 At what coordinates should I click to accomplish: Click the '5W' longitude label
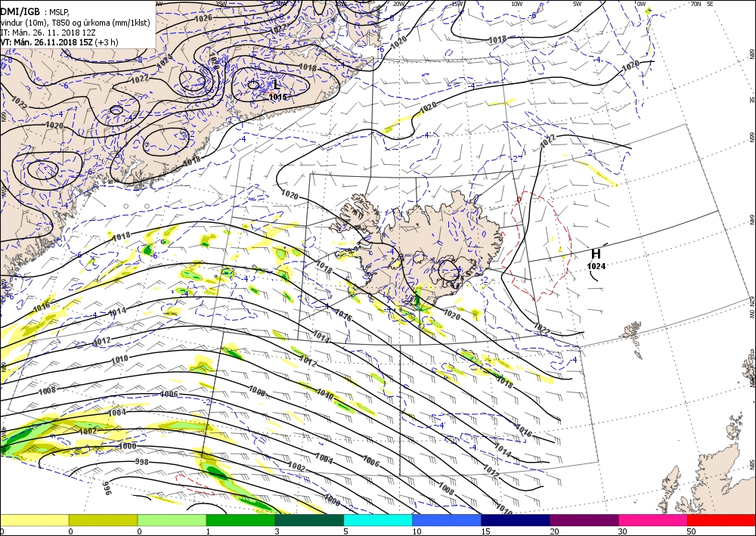(577, 4)
